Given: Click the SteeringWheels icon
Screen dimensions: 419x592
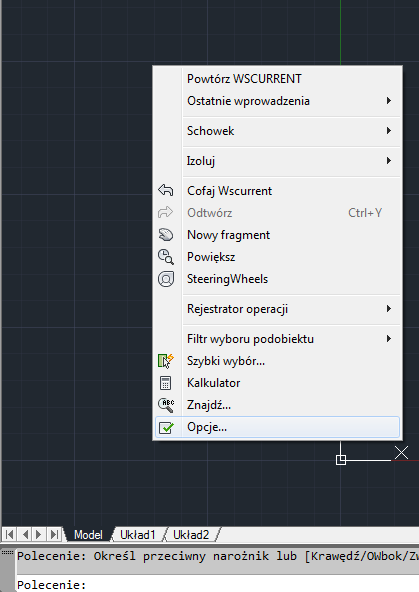Looking at the screenshot, I should pyautogui.click(x=166, y=279).
